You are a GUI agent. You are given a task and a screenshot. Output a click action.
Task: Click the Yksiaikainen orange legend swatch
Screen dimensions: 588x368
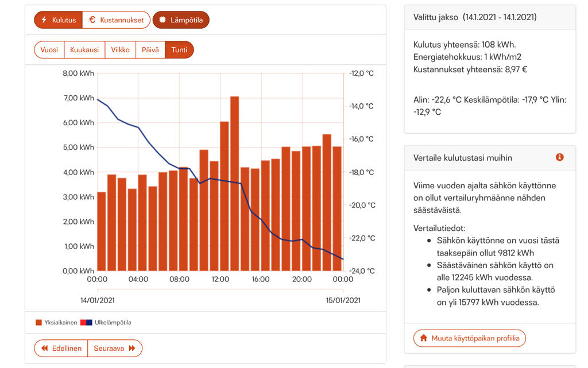pyautogui.click(x=39, y=323)
